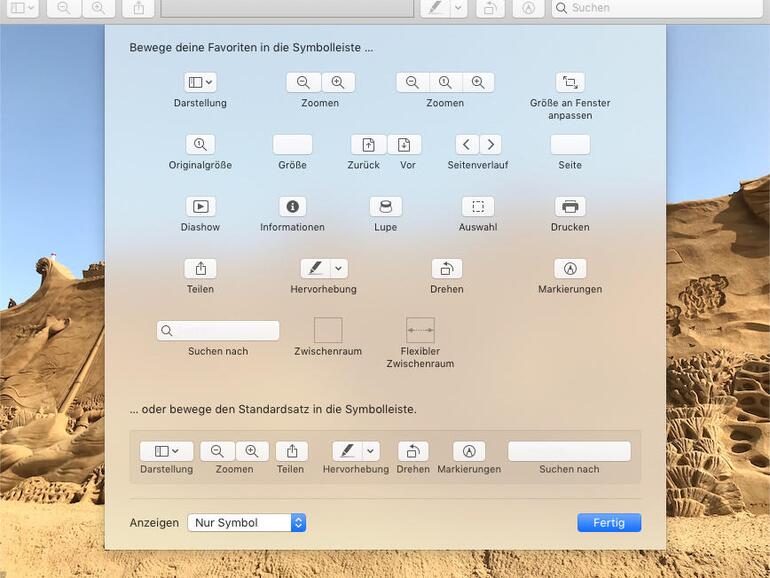The height and width of the screenshot is (578, 770).
Task: Click Teilen share icon in default set
Action: click(292, 451)
